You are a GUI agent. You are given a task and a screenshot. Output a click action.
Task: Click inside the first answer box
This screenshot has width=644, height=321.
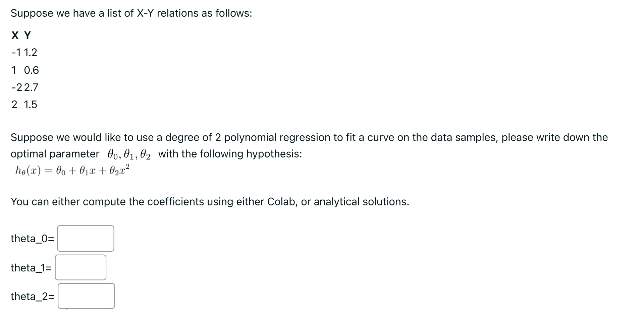click(x=85, y=239)
